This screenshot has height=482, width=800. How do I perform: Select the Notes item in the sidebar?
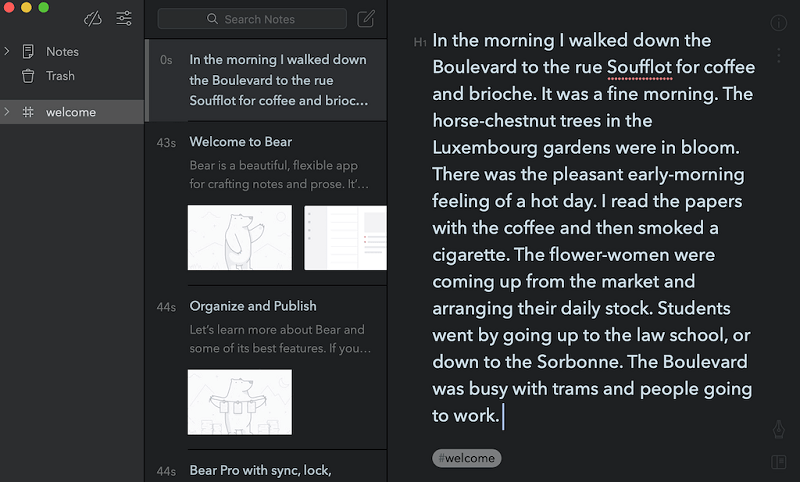(x=62, y=51)
